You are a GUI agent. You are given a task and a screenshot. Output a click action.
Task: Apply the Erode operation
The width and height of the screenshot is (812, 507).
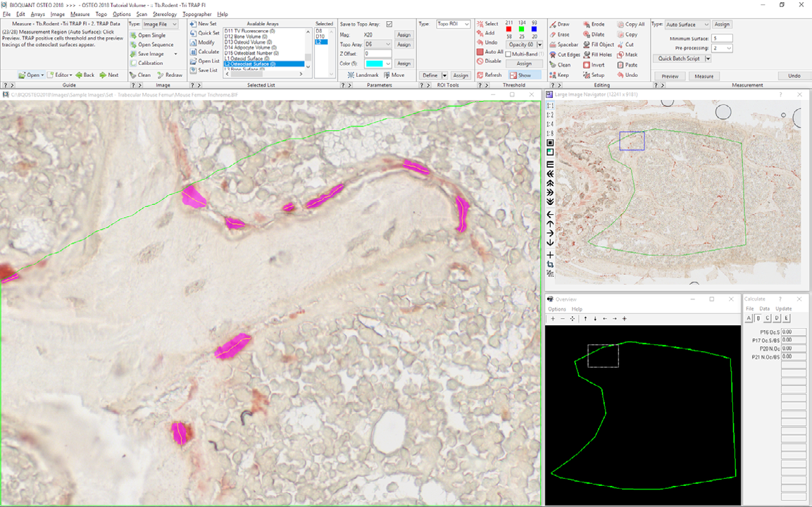tap(594, 25)
